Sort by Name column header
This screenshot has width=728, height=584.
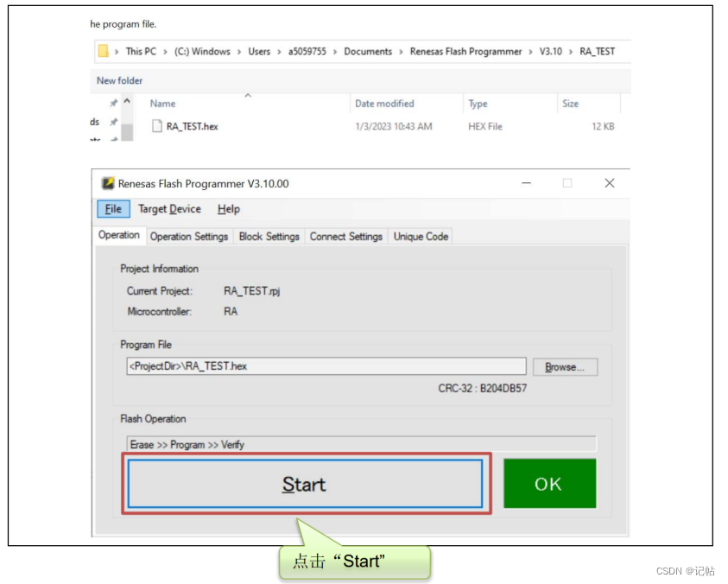[x=162, y=104]
